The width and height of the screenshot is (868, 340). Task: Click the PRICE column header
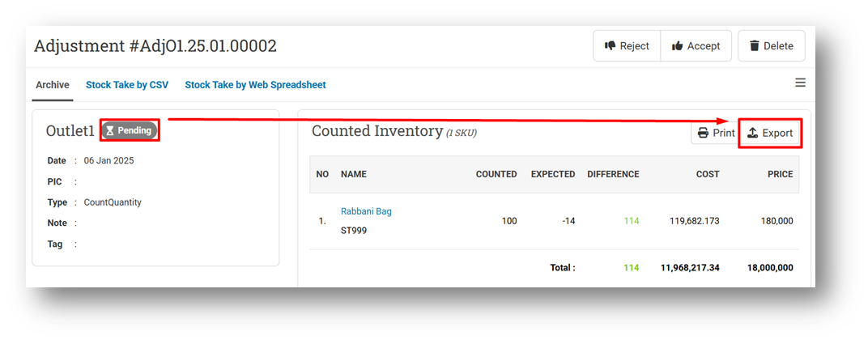(x=780, y=174)
